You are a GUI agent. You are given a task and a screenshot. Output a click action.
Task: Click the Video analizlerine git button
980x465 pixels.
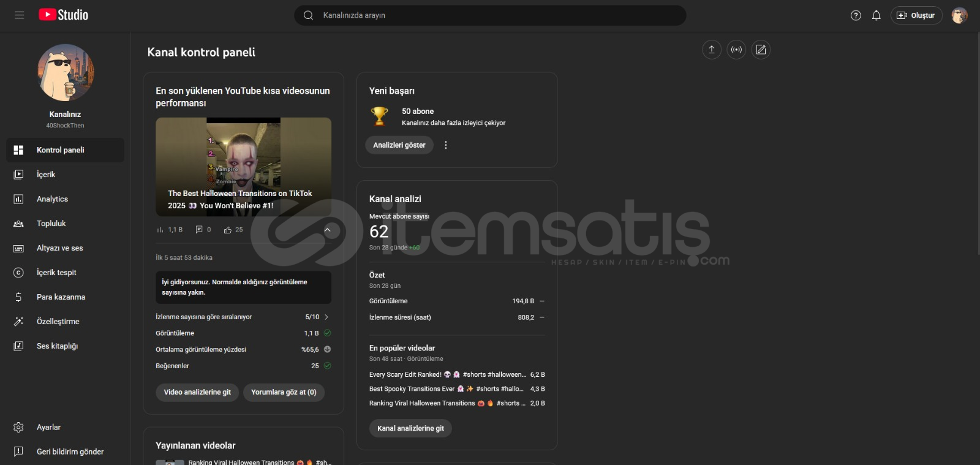[197, 392]
